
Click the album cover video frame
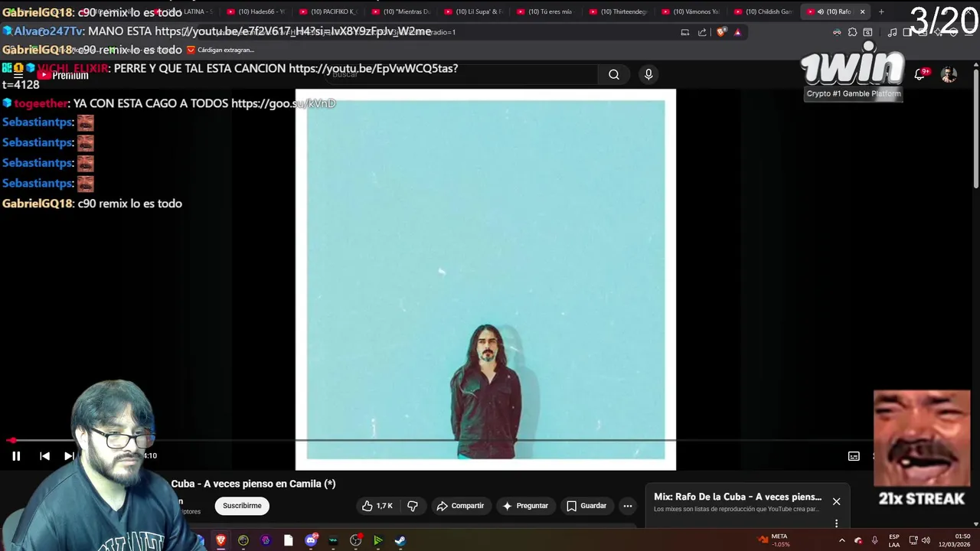pos(485,279)
